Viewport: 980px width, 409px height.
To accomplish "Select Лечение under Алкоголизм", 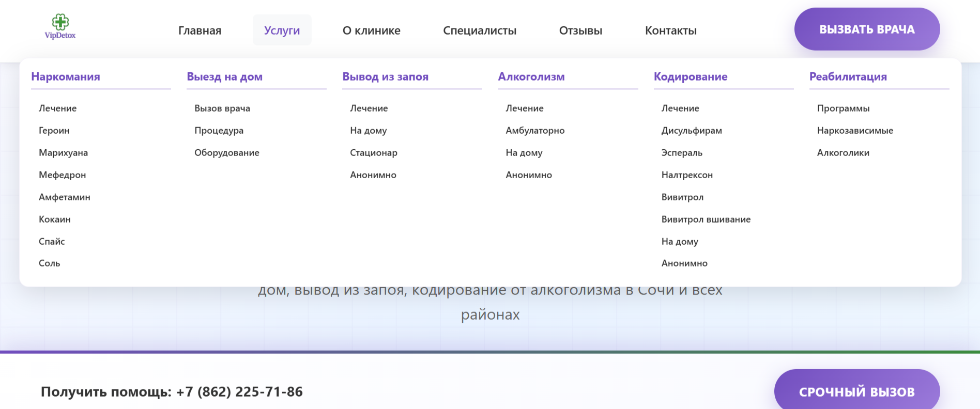I will [x=525, y=108].
